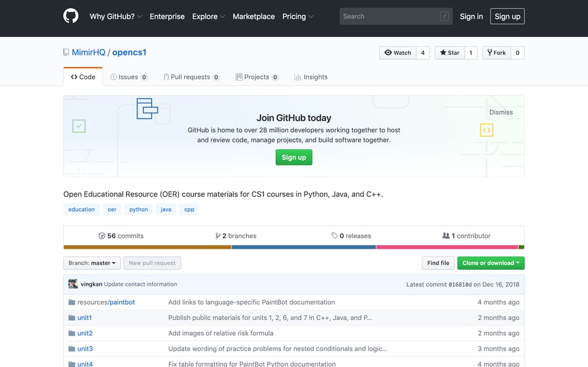The height and width of the screenshot is (367, 588).
Task: Click the blue segment of language bar
Action: (304, 247)
